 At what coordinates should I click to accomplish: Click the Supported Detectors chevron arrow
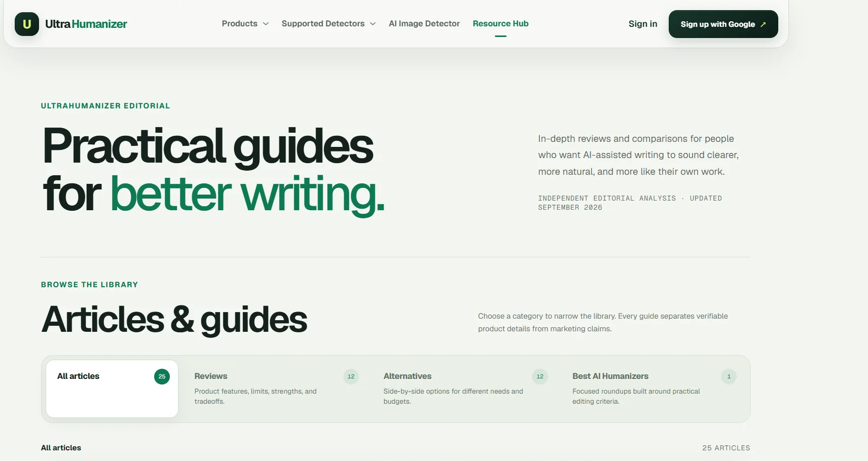pos(373,24)
